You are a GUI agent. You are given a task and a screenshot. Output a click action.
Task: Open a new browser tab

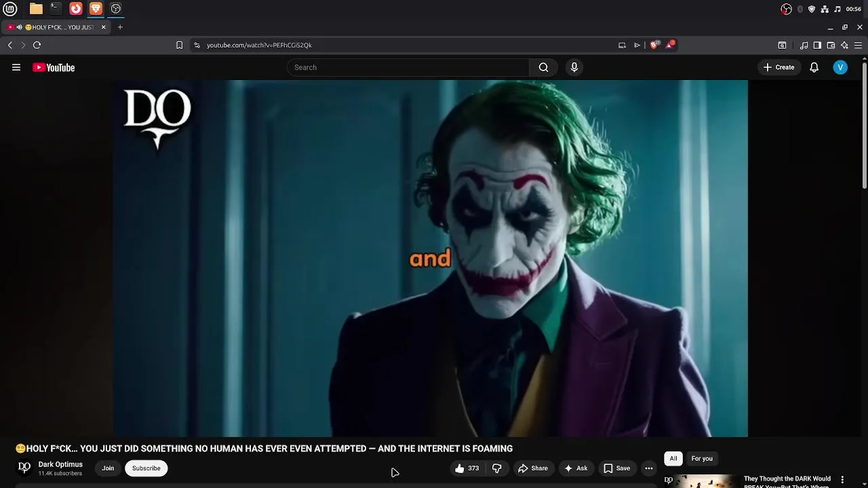[120, 27]
